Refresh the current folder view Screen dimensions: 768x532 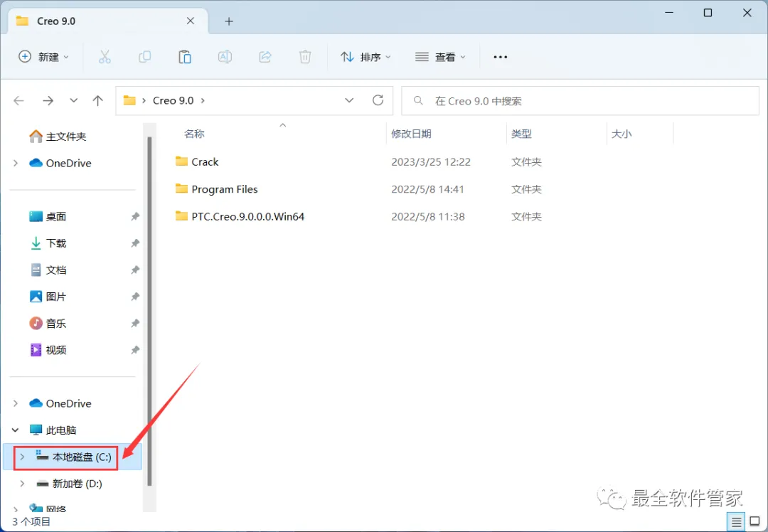point(378,100)
